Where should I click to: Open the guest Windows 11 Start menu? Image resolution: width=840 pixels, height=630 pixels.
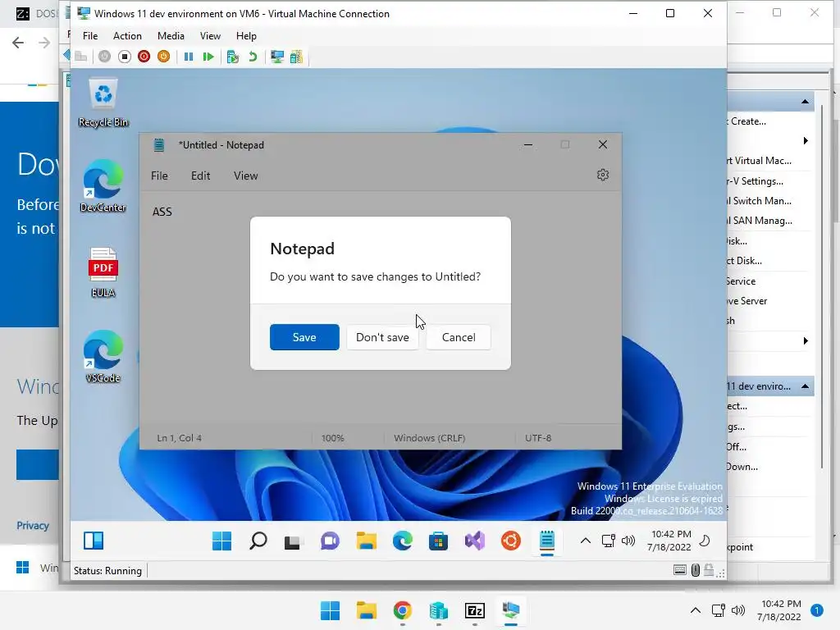[221, 541]
